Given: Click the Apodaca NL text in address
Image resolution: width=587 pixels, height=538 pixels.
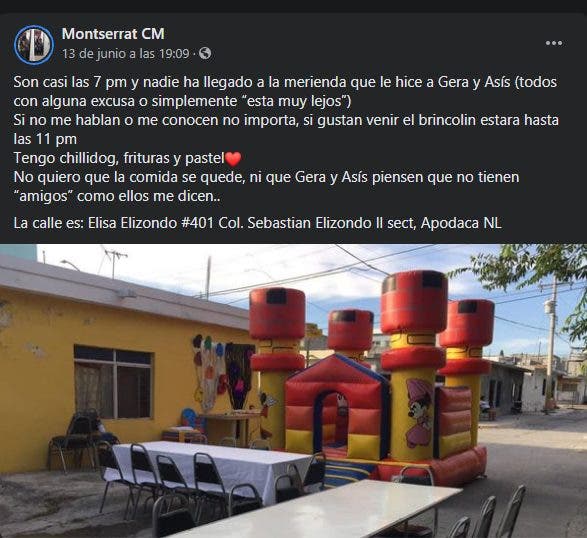Looking at the screenshot, I should tap(461, 223).
